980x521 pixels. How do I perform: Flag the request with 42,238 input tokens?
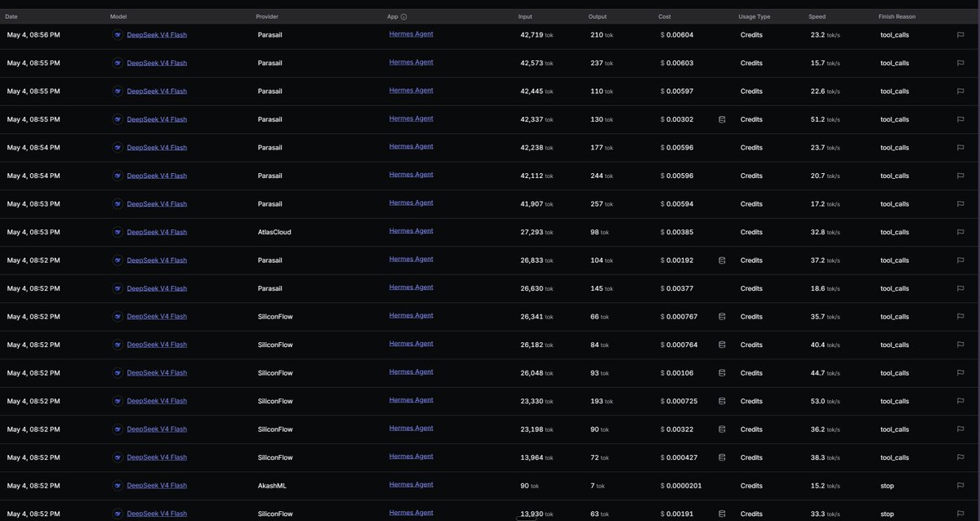pyautogui.click(x=960, y=148)
